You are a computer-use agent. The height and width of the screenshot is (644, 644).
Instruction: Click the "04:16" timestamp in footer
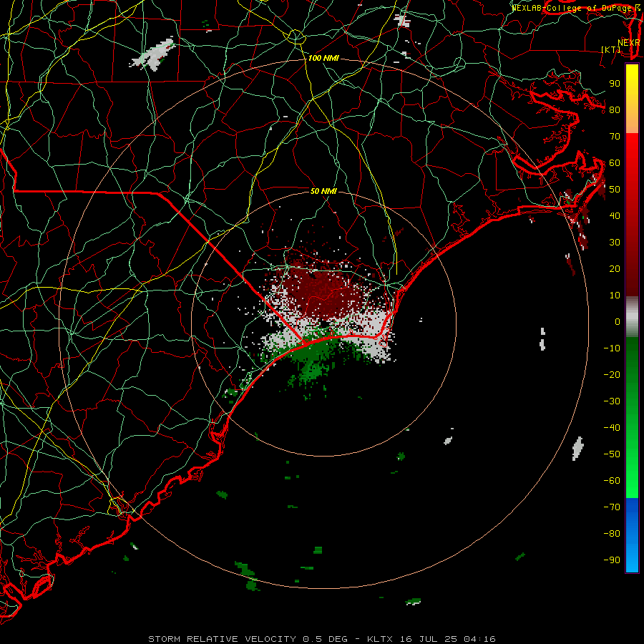pyautogui.click(x=479, y=639)
